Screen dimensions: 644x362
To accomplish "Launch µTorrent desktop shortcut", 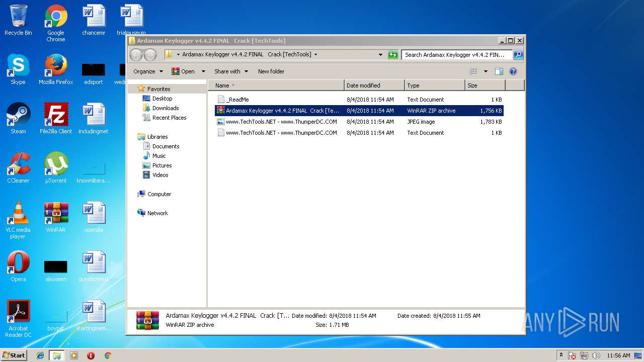I will [x=56, y=168].
